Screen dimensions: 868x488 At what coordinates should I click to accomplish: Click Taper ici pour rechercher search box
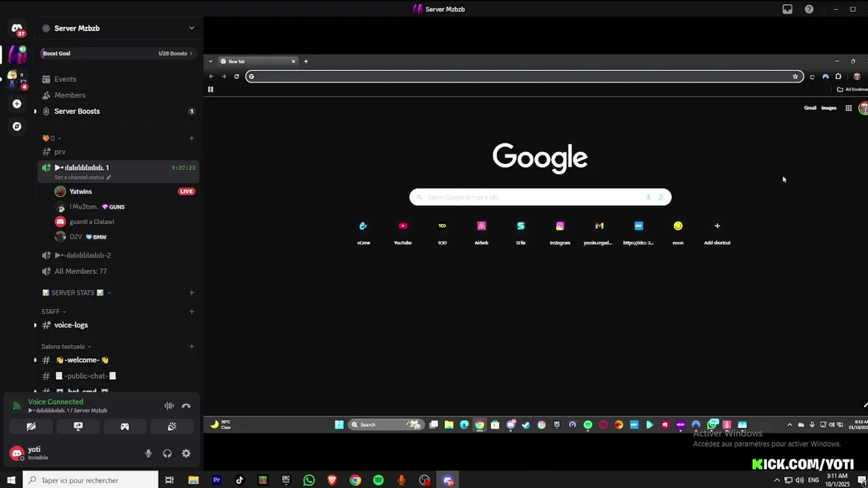pyautogui.click(x=90, y=481)
